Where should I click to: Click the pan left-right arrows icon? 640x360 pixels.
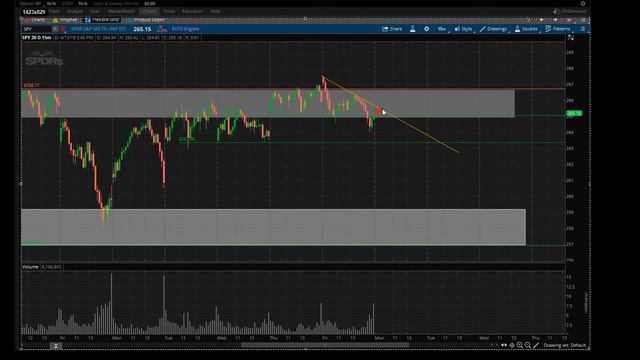tap(504, 345)
